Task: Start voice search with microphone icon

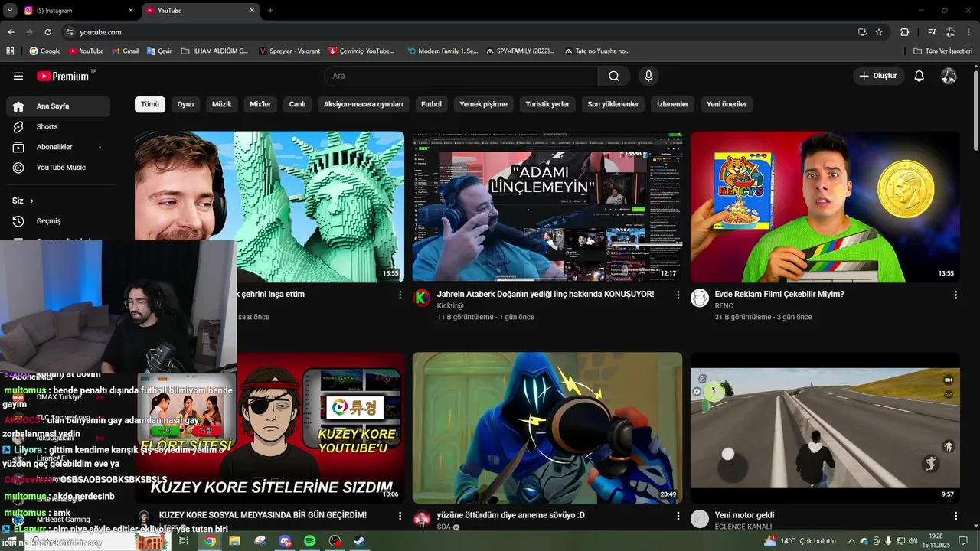Action: (x=648, y=76)
